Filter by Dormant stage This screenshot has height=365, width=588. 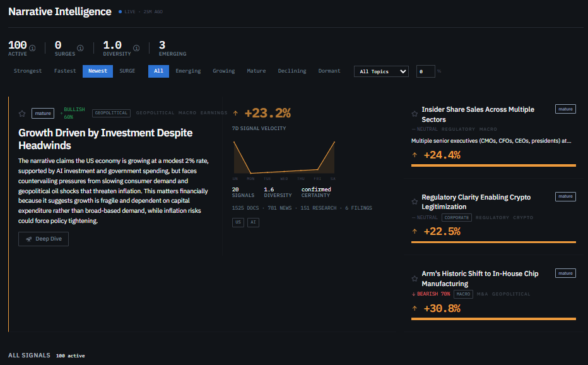329,71
